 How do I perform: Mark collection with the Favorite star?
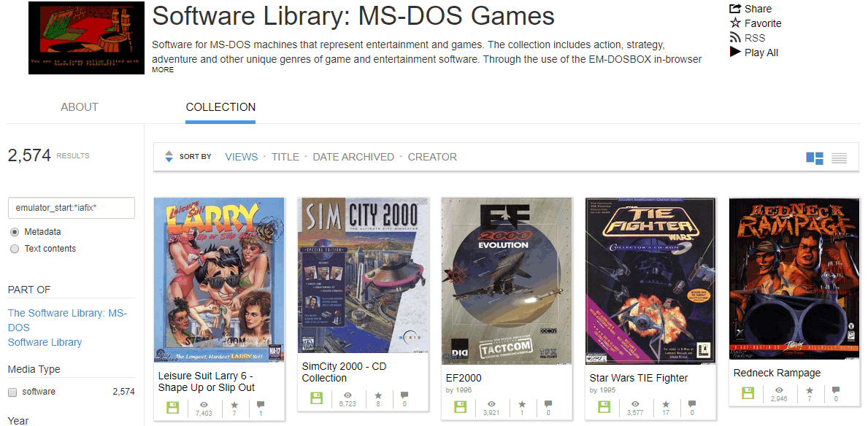(735, 23)
